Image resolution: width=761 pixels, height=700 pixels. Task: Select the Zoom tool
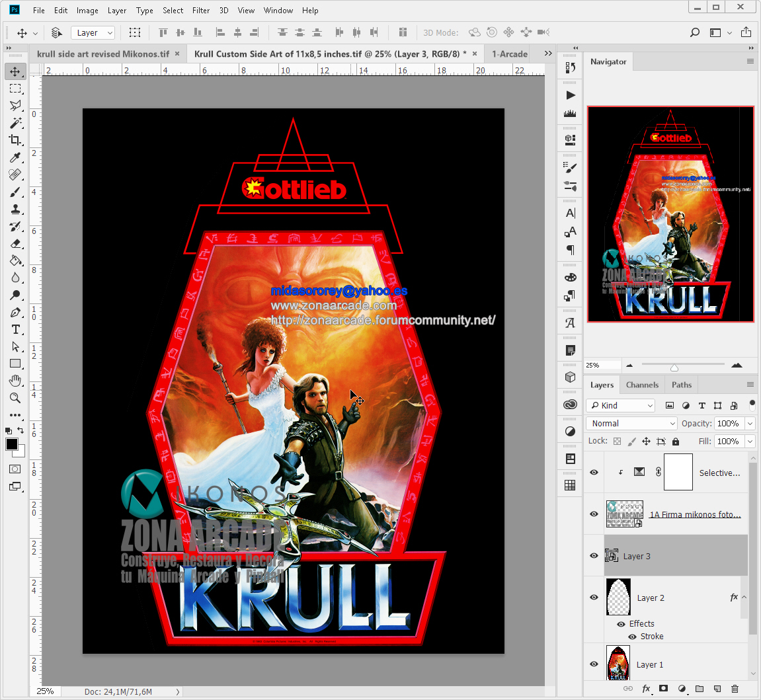[15, 398]
